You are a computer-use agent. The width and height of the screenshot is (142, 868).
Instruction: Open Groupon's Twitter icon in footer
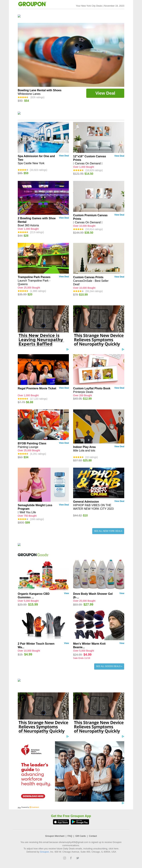(77, 858)
